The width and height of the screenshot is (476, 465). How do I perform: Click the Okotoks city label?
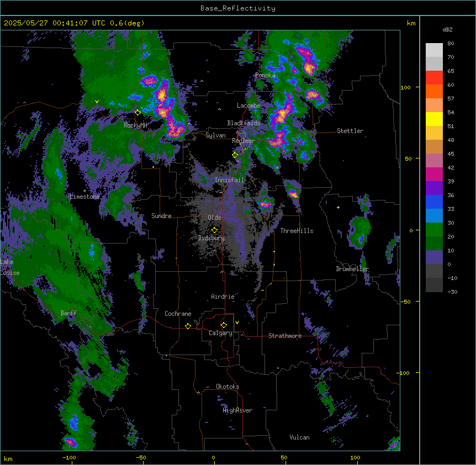tap(228, 387)
